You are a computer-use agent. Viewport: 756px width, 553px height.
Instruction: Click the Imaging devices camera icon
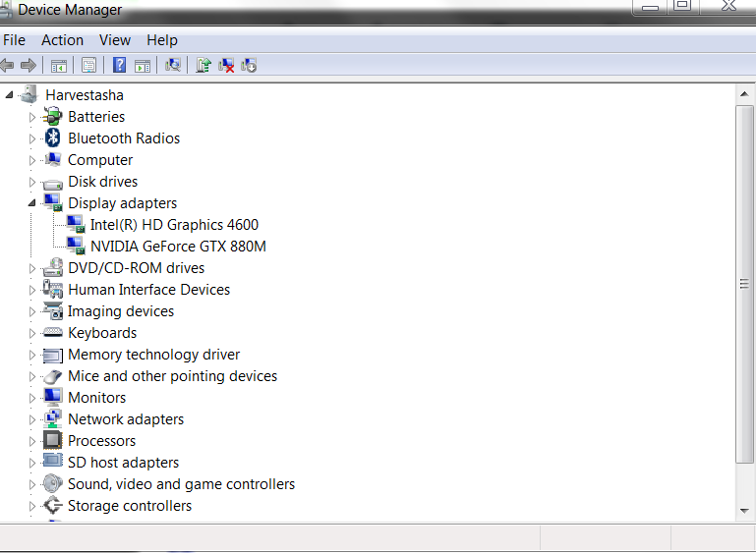tap(52, 310)
